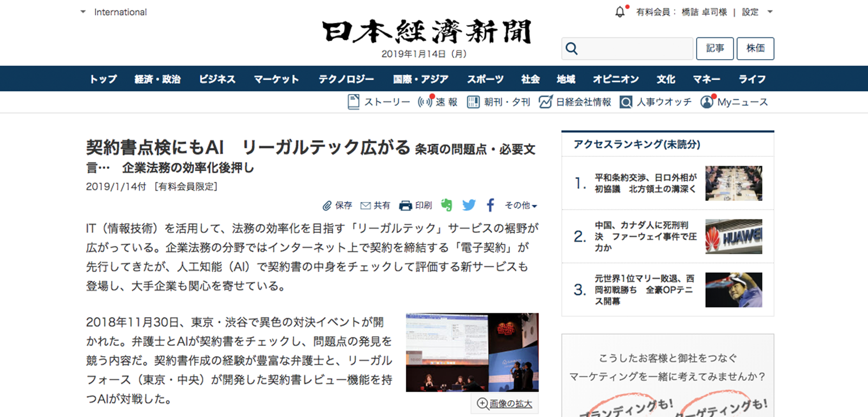The width and height of the screenshot is (868, 417).
Task: Select the トップ navigation tab
Action: click(103, 79)
